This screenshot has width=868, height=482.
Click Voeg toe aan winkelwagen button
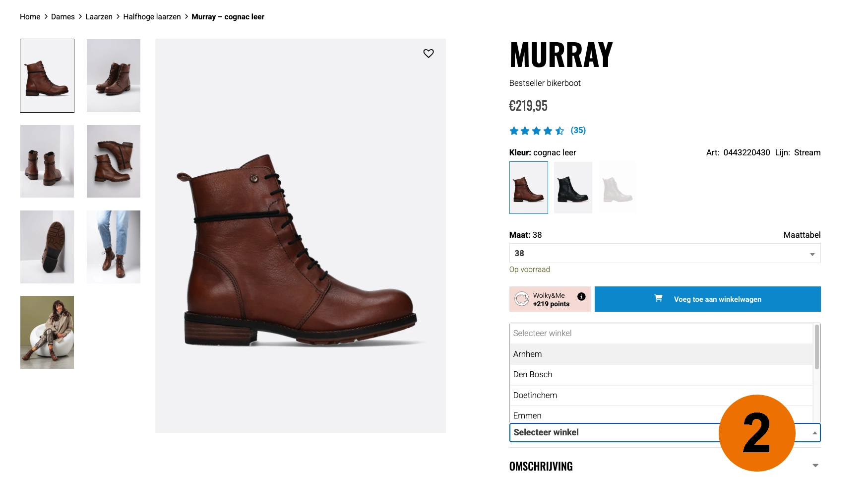[x=707, y=299]
